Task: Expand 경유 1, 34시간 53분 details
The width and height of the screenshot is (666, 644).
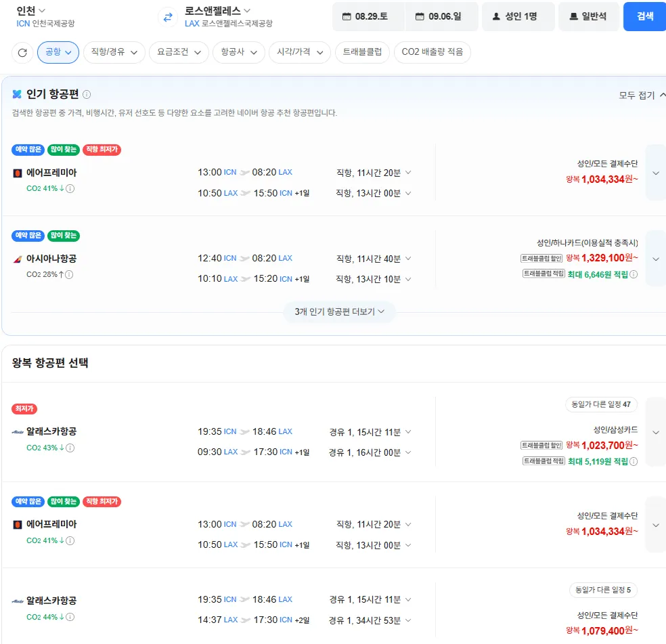Action: [x=370, y=620]
